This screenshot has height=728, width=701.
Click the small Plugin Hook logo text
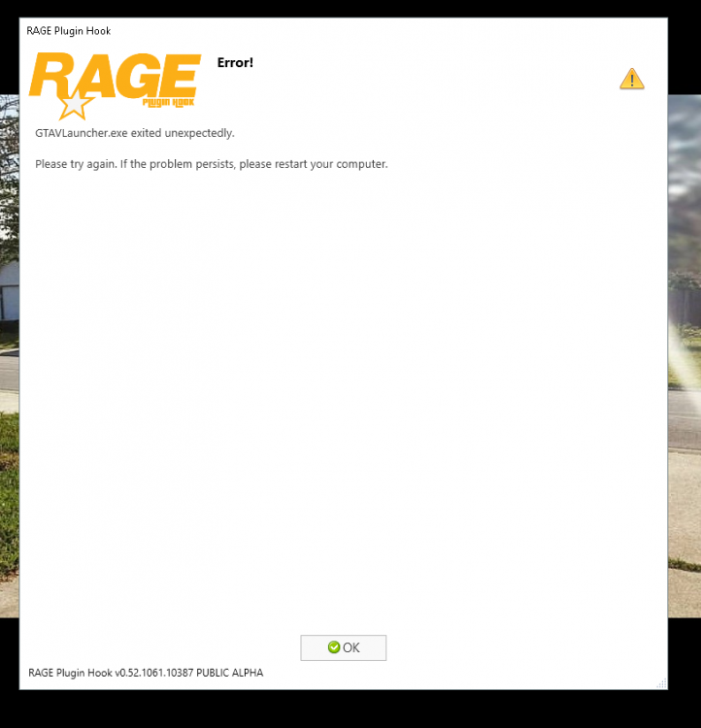coord(168,103)
